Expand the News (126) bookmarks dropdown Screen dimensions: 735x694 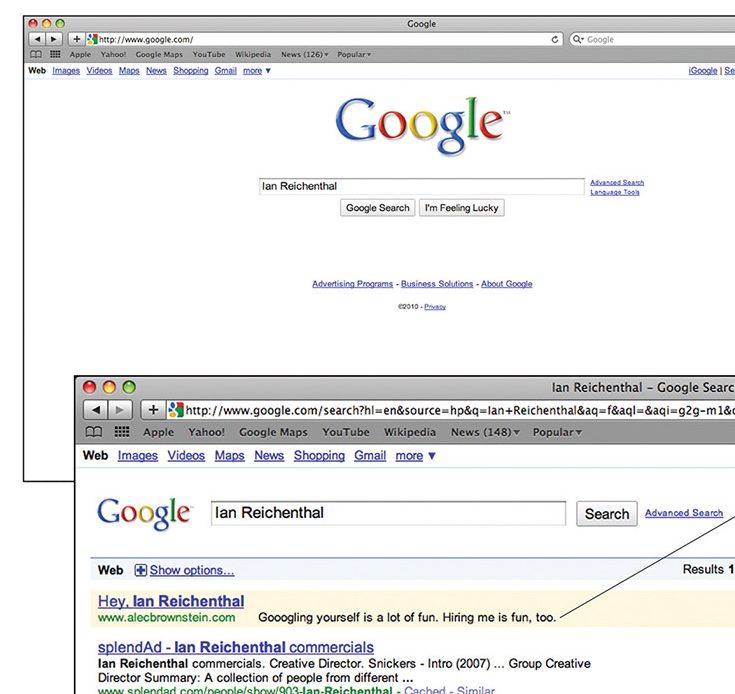(304, 54)
